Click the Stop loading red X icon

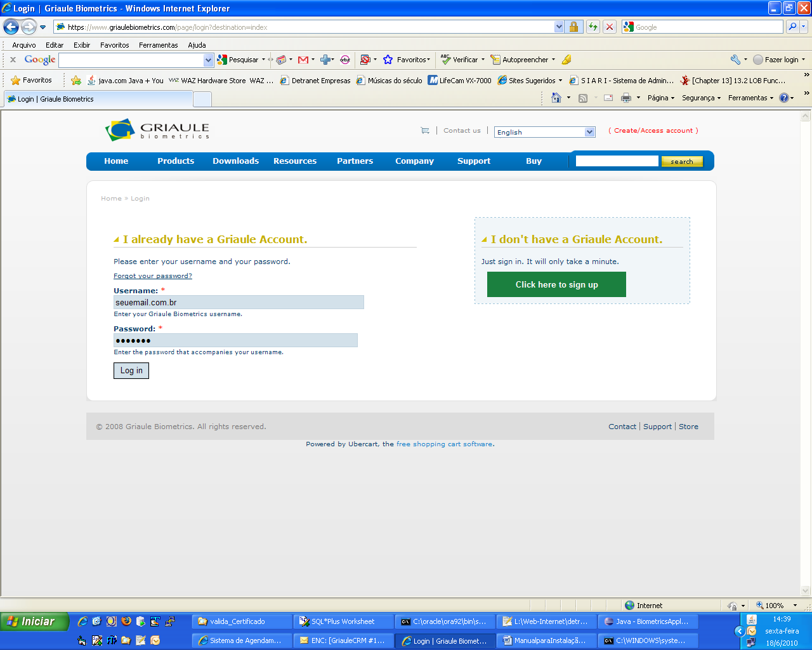point(610,27)
